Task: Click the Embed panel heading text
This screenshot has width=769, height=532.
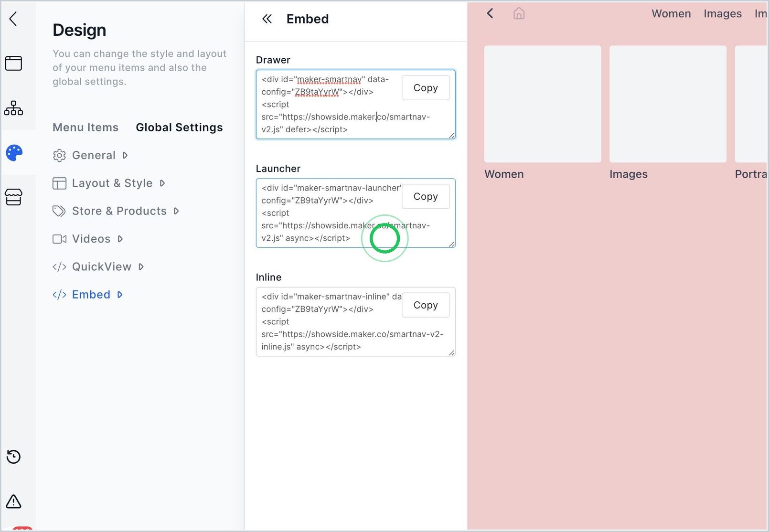Action: coord(308,19)
